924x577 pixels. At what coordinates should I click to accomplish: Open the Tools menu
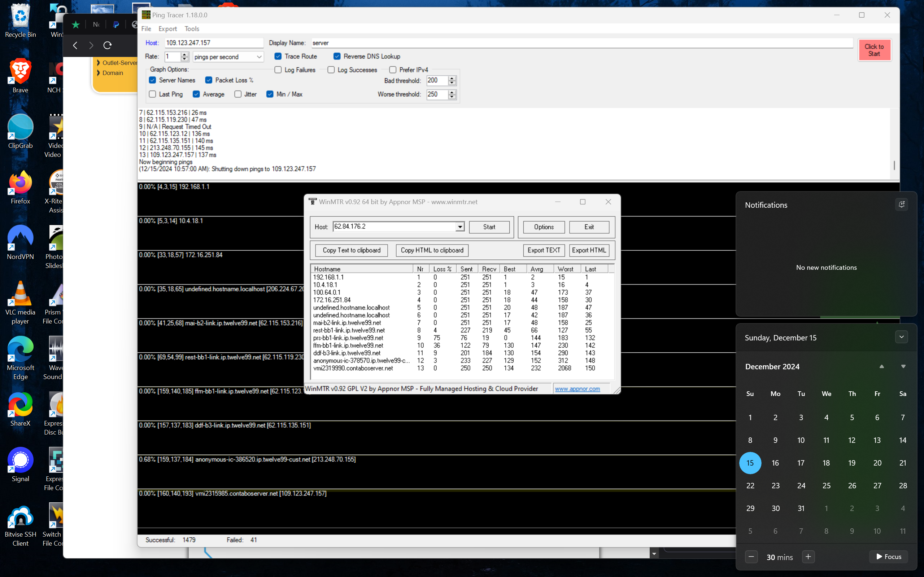click(192, 28)
